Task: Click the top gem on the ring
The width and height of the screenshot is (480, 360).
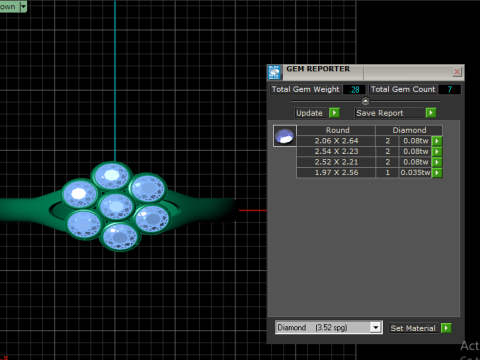Action: tap(111, 176)
